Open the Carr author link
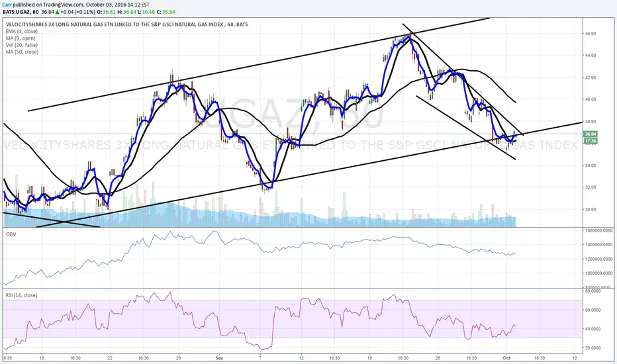The height and width of the screenshot is (364, 617). [x=7, y=5]
